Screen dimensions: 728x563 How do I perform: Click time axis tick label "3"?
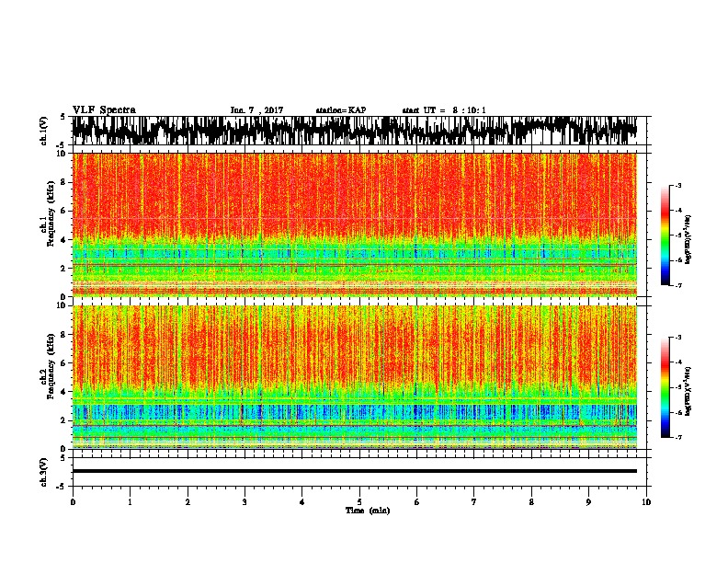pyautogui.click(x=245, y=502)
